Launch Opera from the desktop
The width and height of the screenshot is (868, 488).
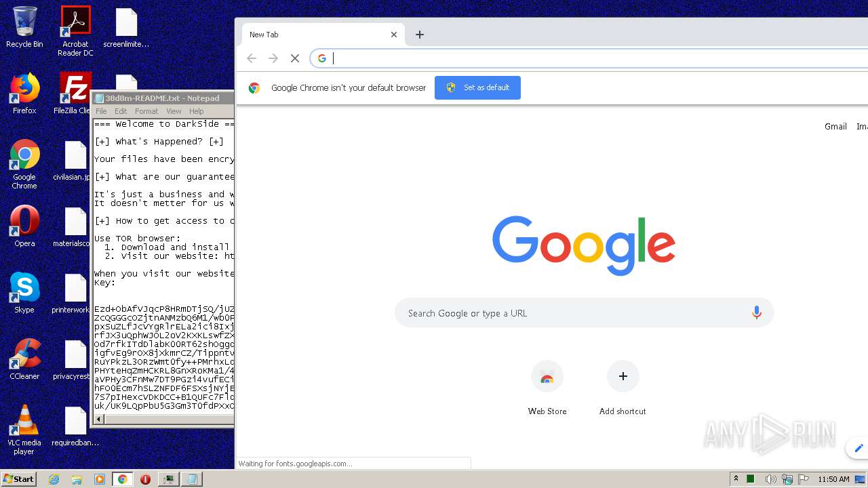(x=24, y=226)
